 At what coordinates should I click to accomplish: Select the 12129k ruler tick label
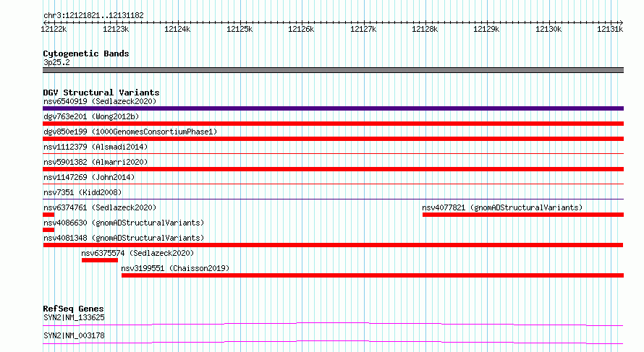[486, 29]
